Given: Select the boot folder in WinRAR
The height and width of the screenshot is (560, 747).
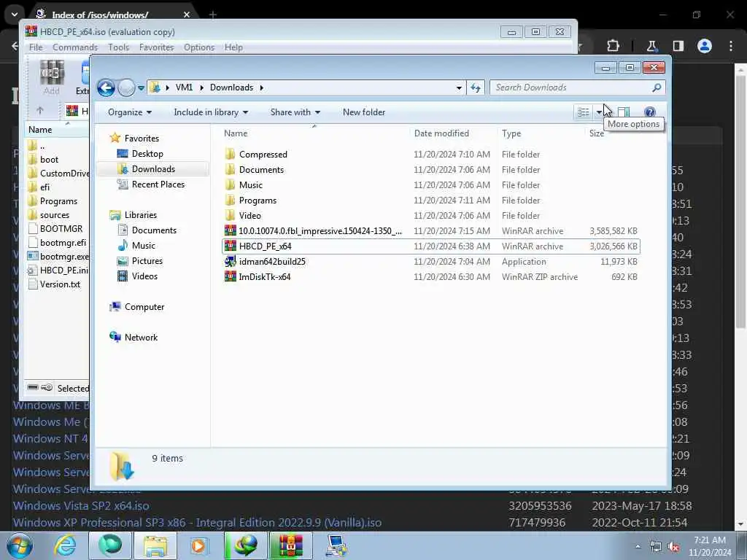Looking at the screenshot, I should [49, 160].
